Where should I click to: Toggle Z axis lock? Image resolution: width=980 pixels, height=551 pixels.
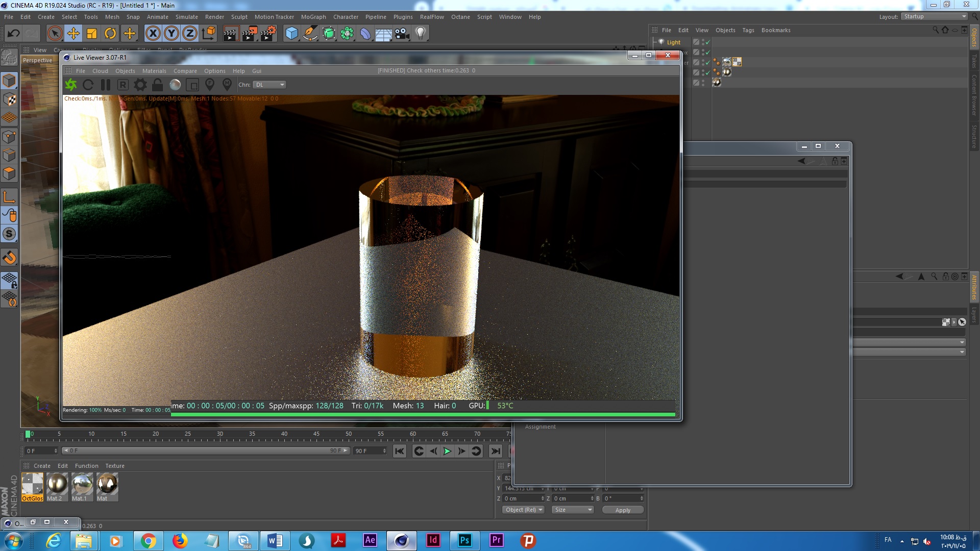coord(190,34)
